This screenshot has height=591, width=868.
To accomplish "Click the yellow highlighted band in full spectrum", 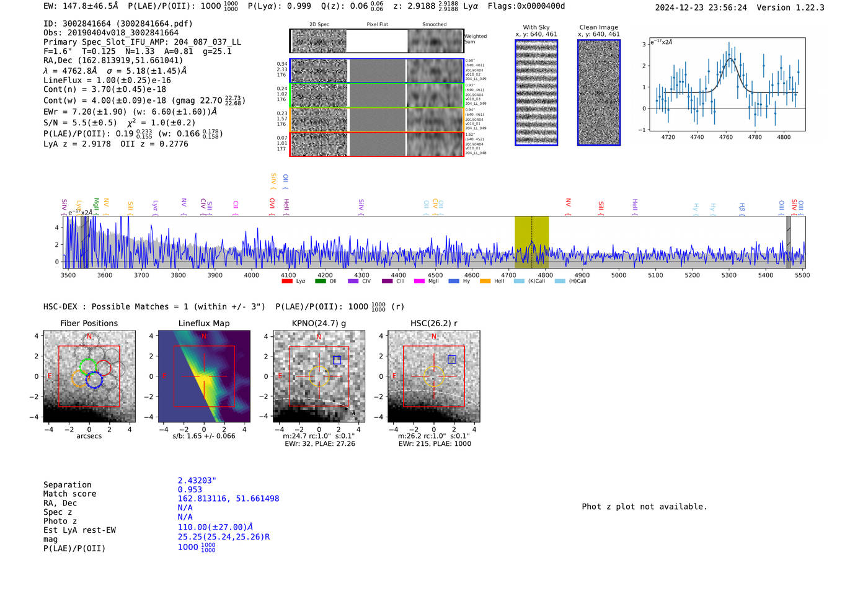I will tap(531, 242).
